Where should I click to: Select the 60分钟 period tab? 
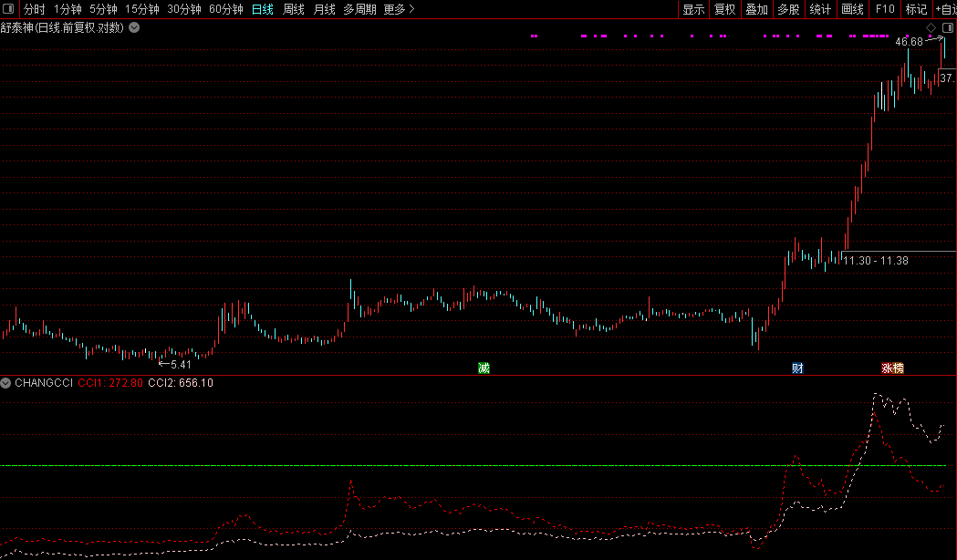(226, 9)
